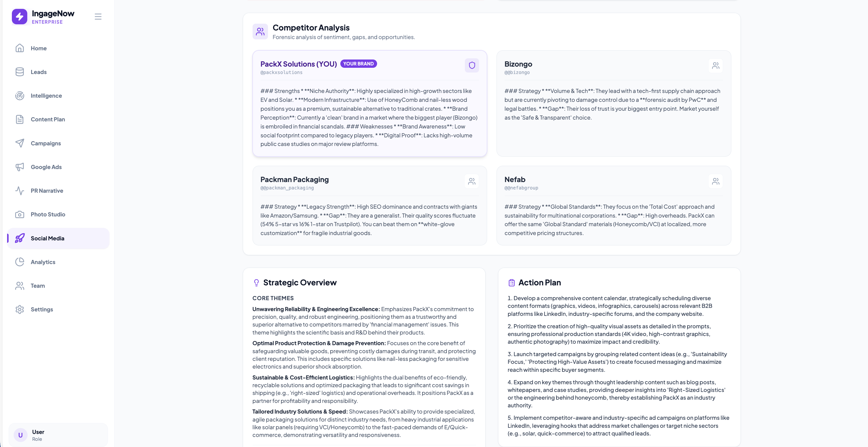Click people icon on Bizongo card

point(716,65)
